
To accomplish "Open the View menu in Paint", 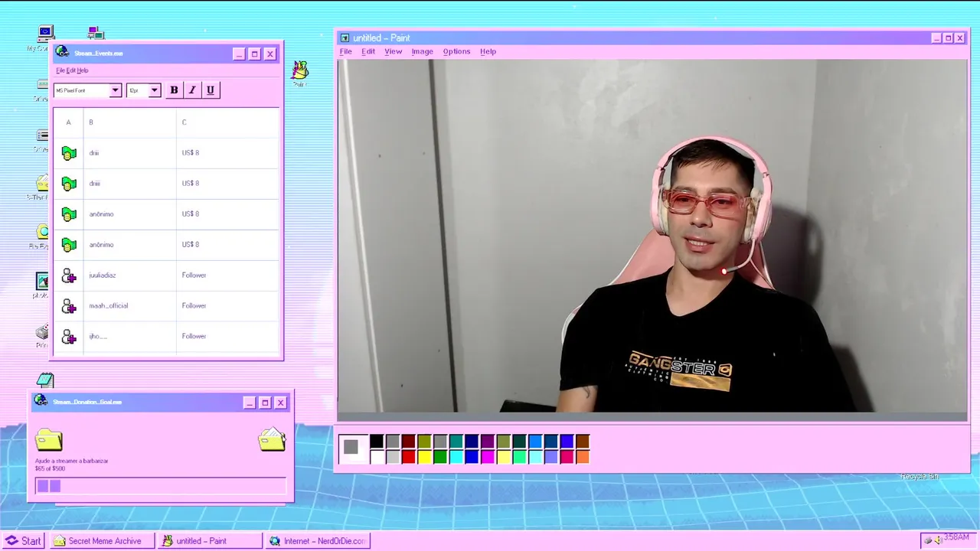I will [x=393, y=51].
